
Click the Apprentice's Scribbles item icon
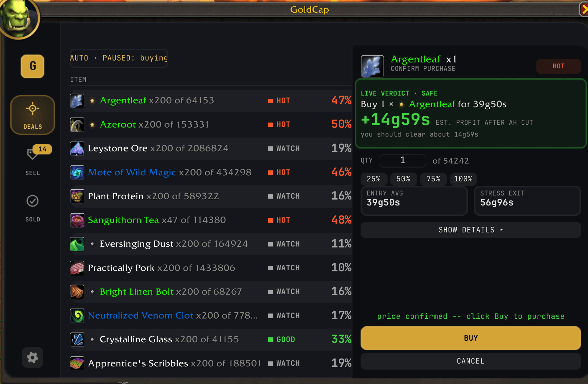click(x=77, y=363)
